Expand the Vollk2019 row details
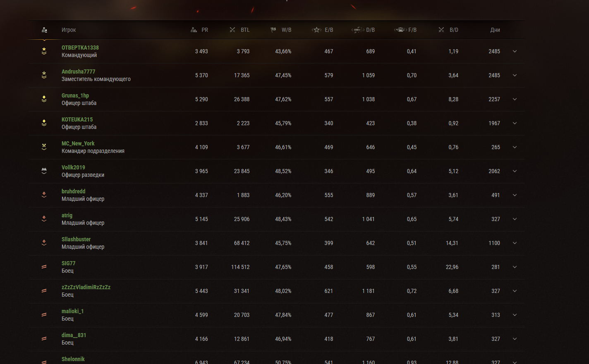Screen dimensions: 589x364 (515, 171)
